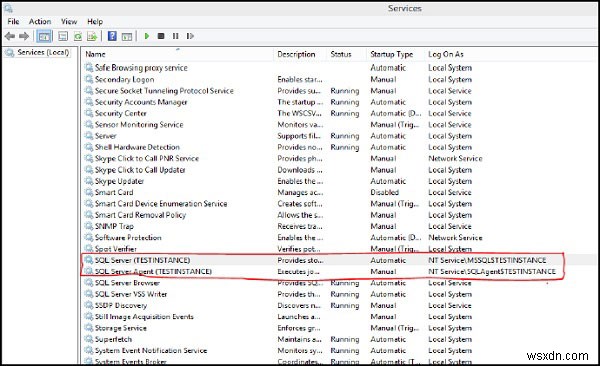
Task: Sort by the Description column header
Action: (297, 54)
